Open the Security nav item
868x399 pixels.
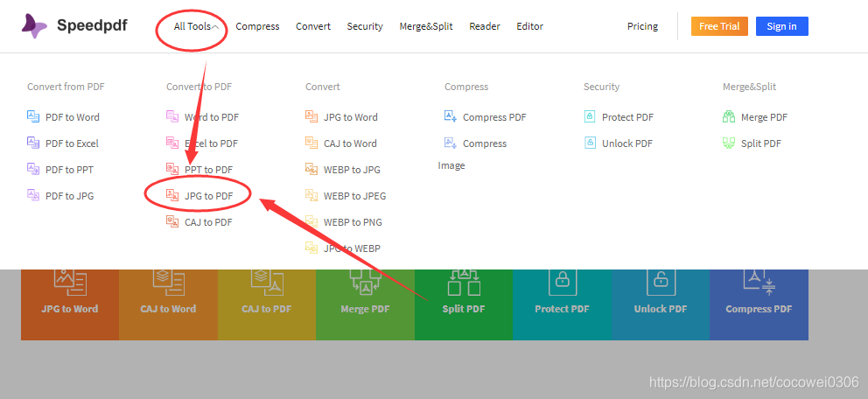365,26
